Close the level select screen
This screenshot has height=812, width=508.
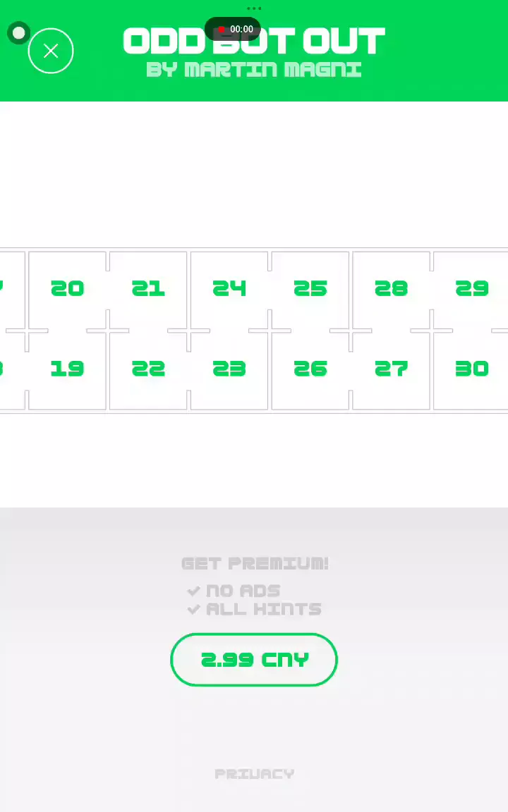(x=51, y=51)
